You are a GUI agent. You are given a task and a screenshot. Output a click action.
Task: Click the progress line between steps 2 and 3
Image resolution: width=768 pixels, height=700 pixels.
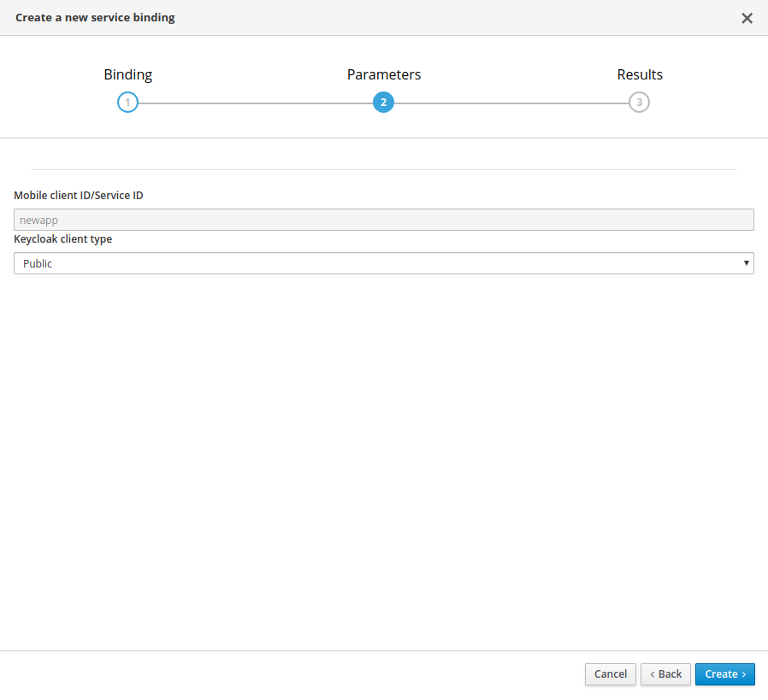coord(511,102)
